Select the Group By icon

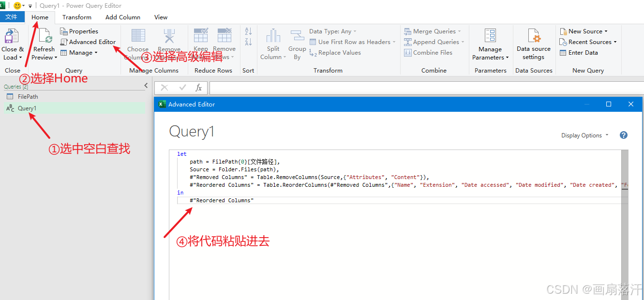(x=297, y=43)
